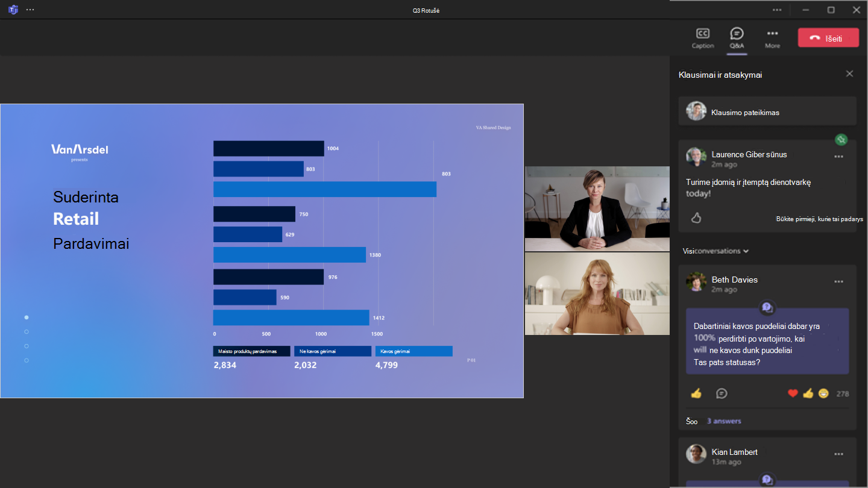868x488 pixels.
Task: Click Kian Lambert avatar
Action: 696,454
